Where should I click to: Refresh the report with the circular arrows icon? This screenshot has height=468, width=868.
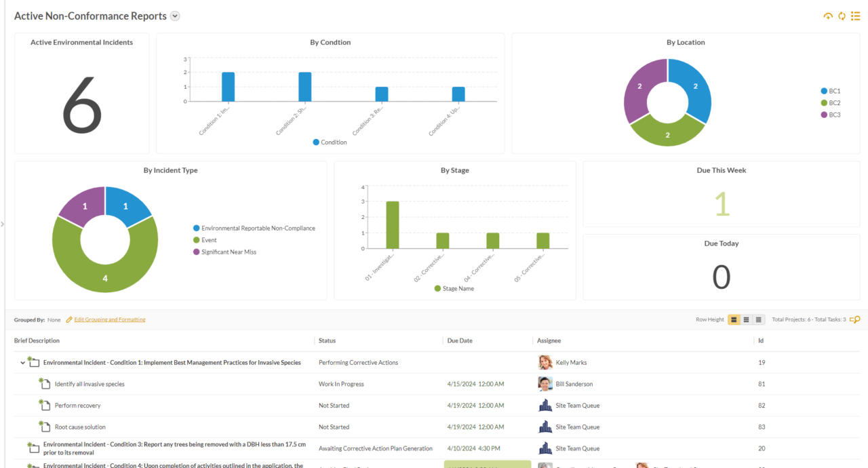(x=842, y=16)
